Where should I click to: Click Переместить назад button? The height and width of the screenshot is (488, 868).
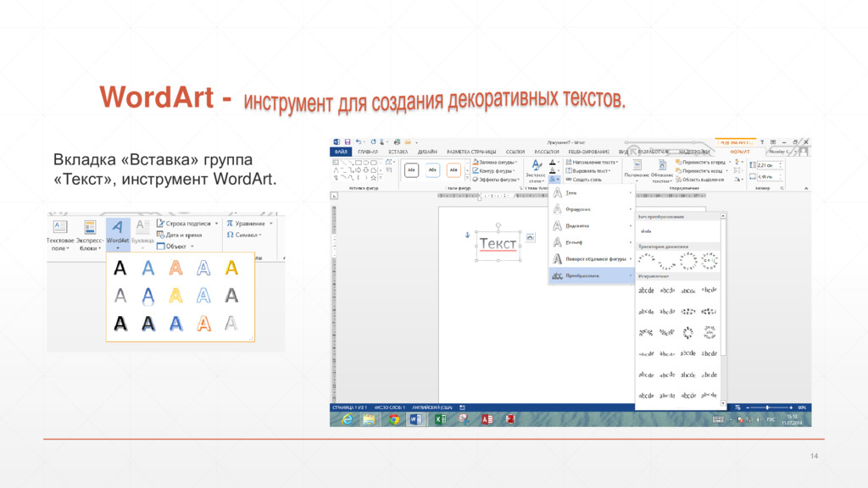click(x=702, y=171)
